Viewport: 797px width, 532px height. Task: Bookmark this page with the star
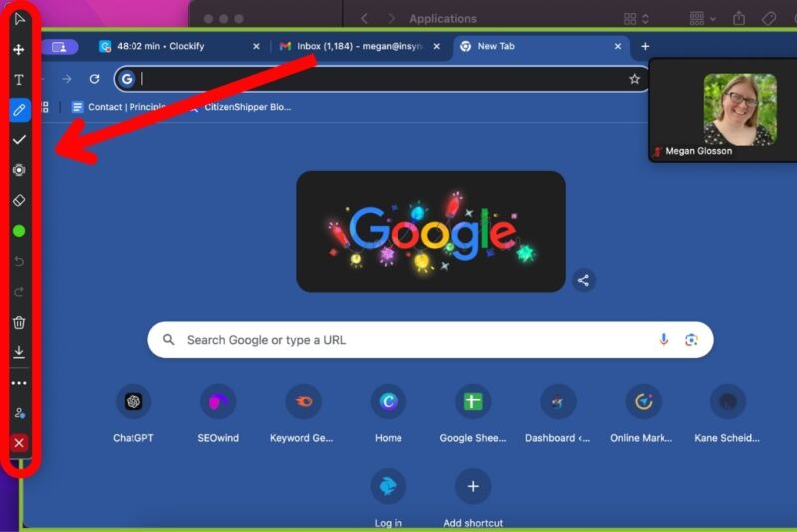(x=634, y=79)
